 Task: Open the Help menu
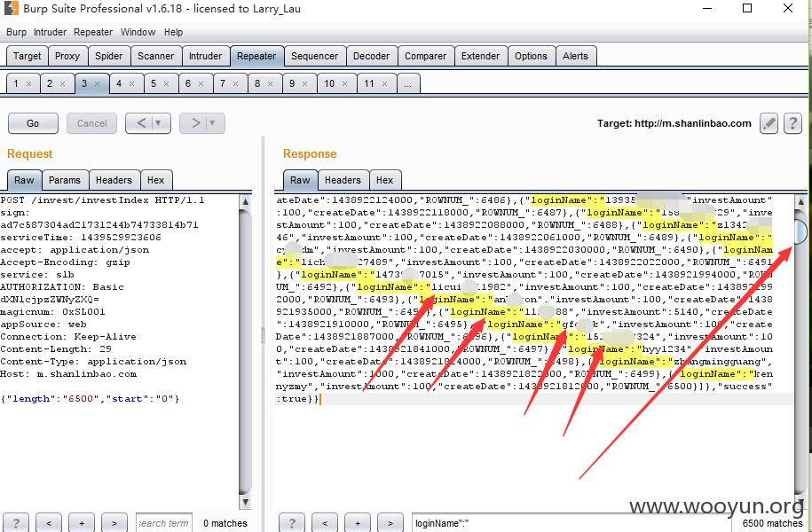point(173,32)
